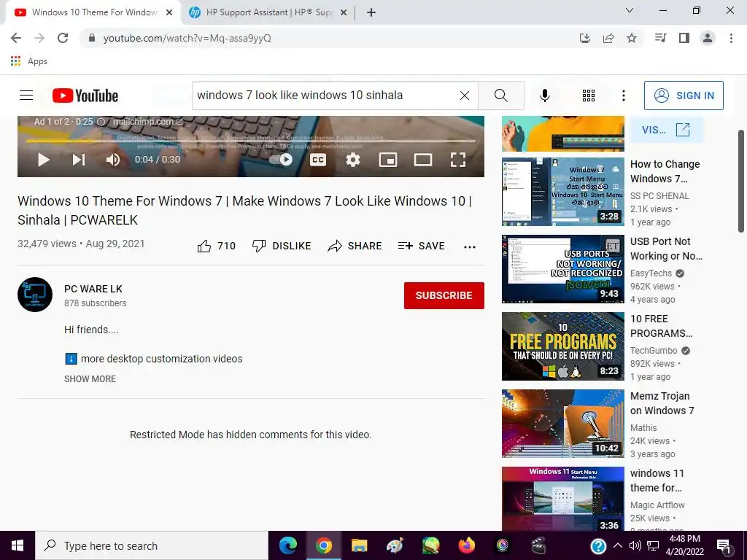Open more actions ellipsis under video
This screenshot has height=560, width=747.
[x=470, y=246]
